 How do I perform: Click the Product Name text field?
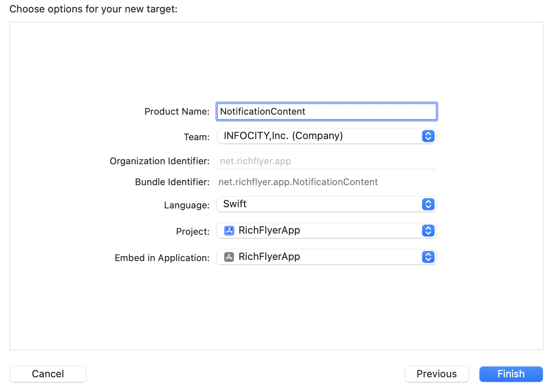326,112
